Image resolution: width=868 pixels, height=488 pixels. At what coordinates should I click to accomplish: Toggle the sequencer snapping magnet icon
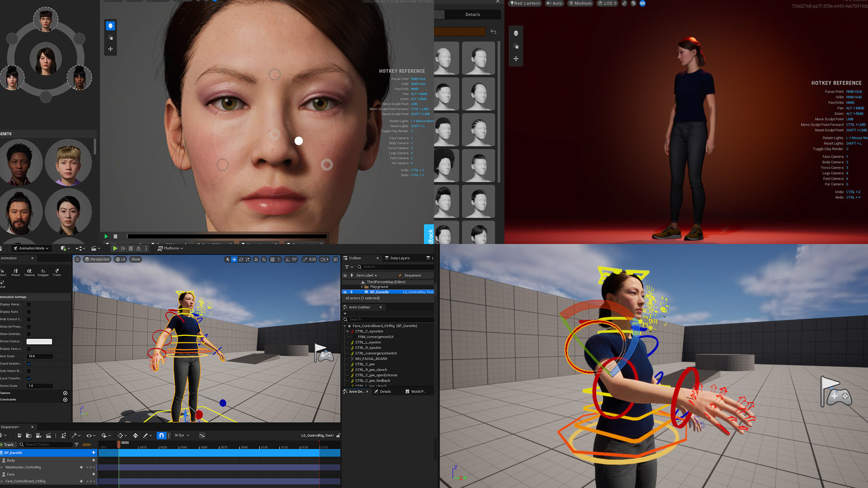click(161, 436)
